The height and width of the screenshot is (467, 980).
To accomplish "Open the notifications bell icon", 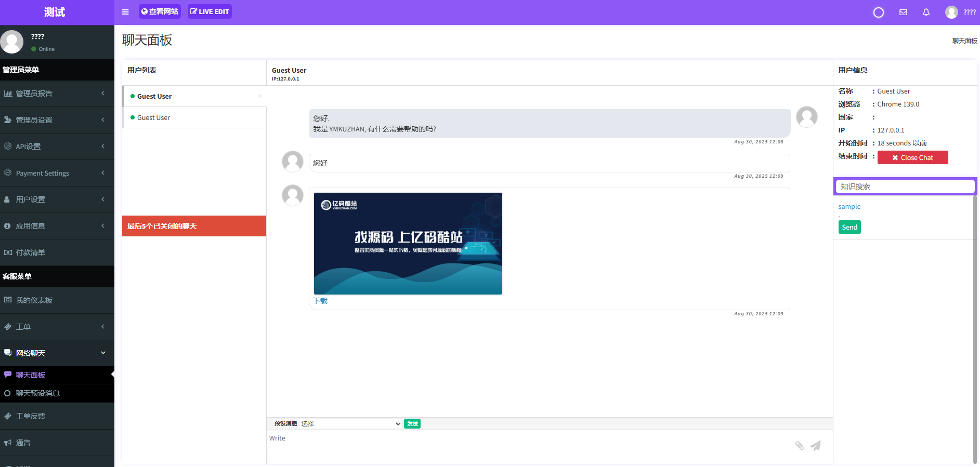I will [926, 12].
